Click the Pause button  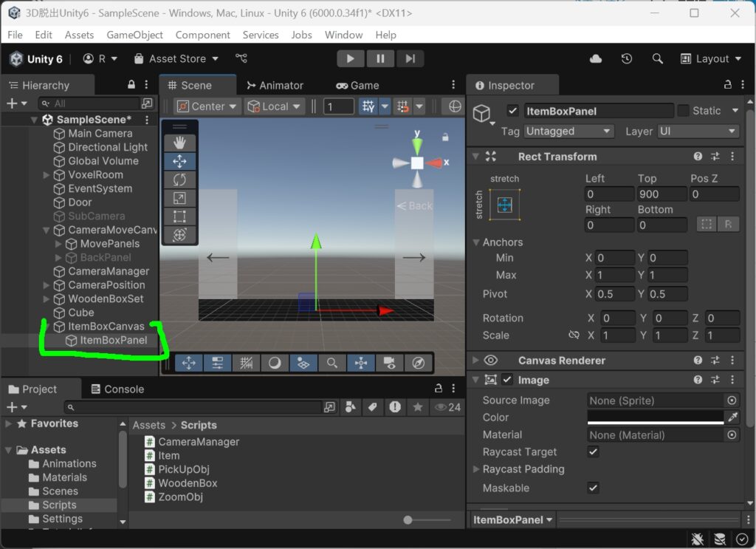380,59
